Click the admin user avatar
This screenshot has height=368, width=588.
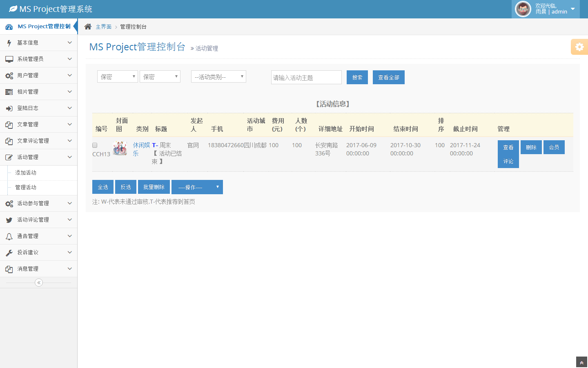coord(523,9)
